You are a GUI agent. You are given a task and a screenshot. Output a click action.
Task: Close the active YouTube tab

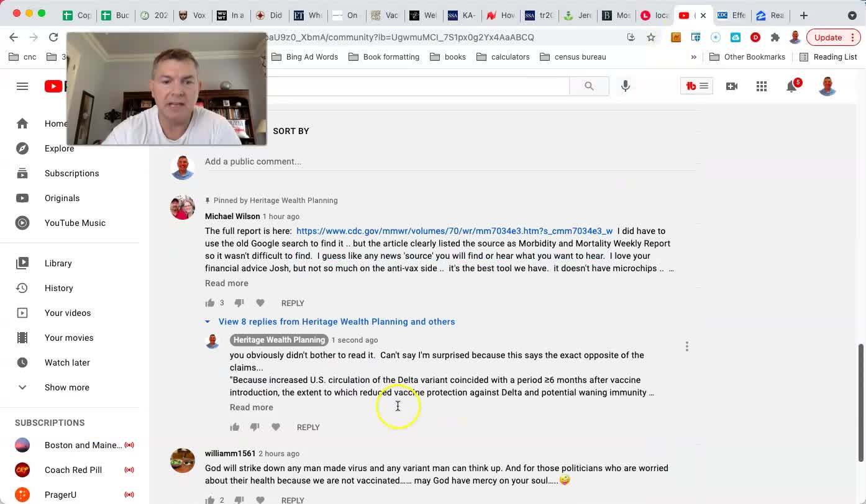(x=703, y=15)
